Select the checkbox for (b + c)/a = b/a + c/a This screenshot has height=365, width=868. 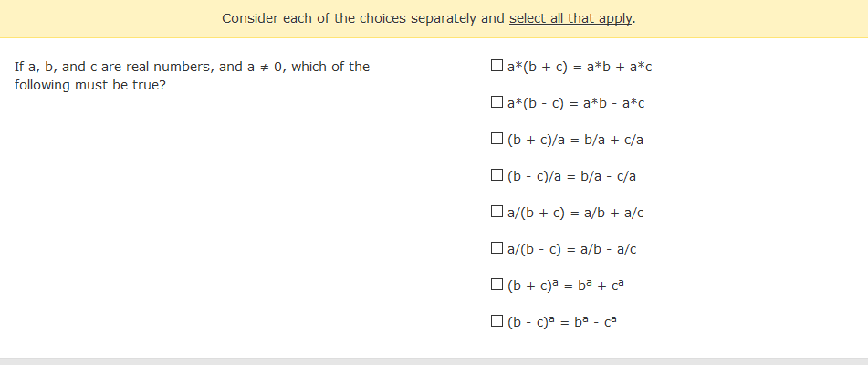497,139
